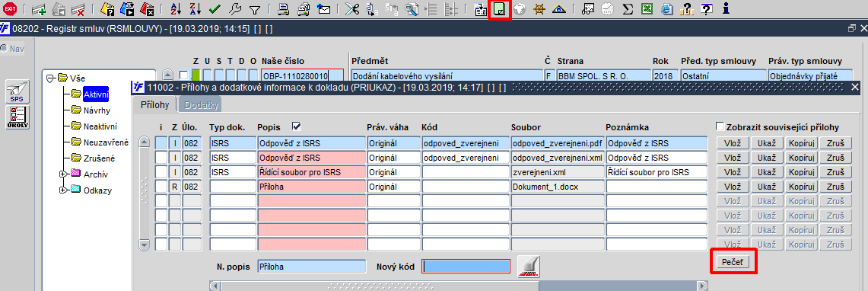Click the horizontal scrollbar right arrow
868x291 pixels.
point(702,286)
